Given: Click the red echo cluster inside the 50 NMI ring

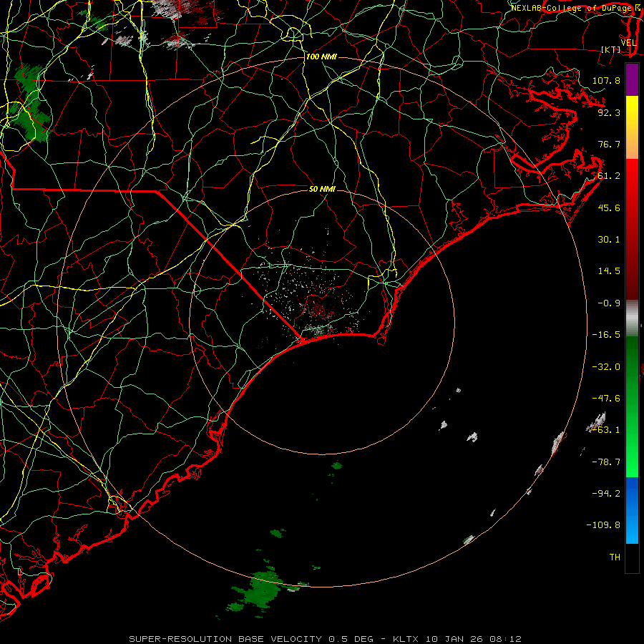Looking at the screenshot, I should coord(318,309).
